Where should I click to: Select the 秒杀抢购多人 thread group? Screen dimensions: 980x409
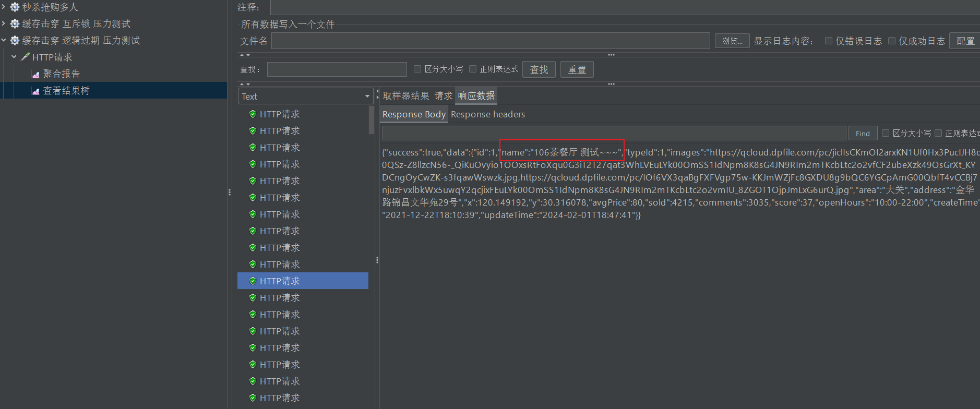coord(50,7)
